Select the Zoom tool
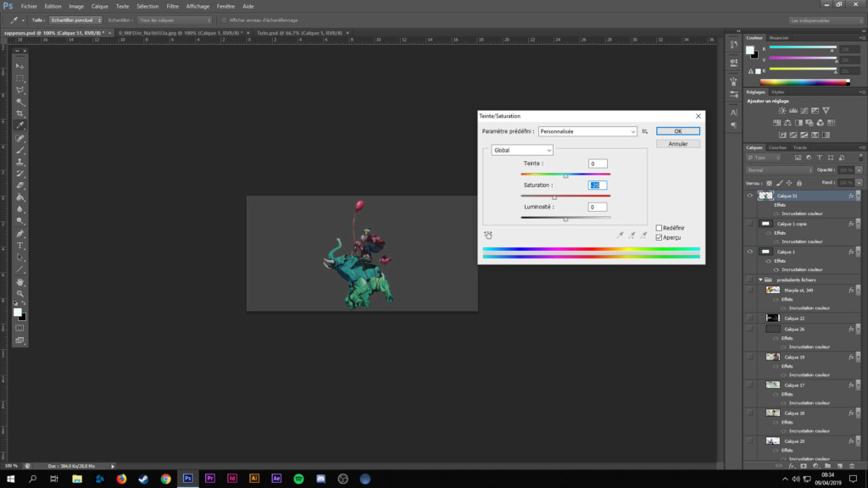This screenshot has height=488, width=868. tap(20, 294)
